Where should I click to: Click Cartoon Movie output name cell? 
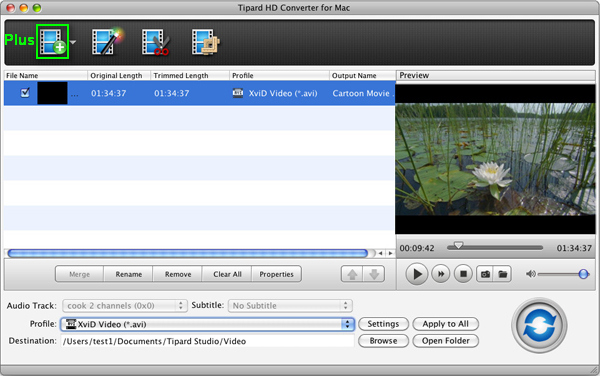[361, 93]
